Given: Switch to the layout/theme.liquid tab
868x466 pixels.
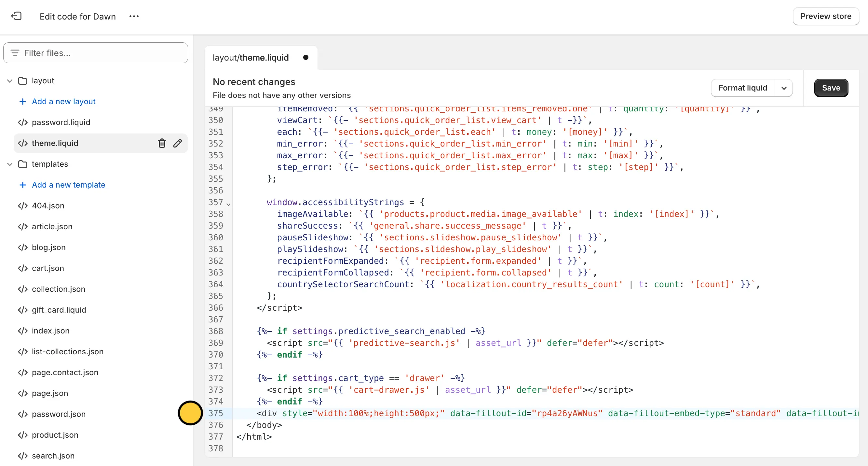Looking at the screenshot, I should point(251,58).
